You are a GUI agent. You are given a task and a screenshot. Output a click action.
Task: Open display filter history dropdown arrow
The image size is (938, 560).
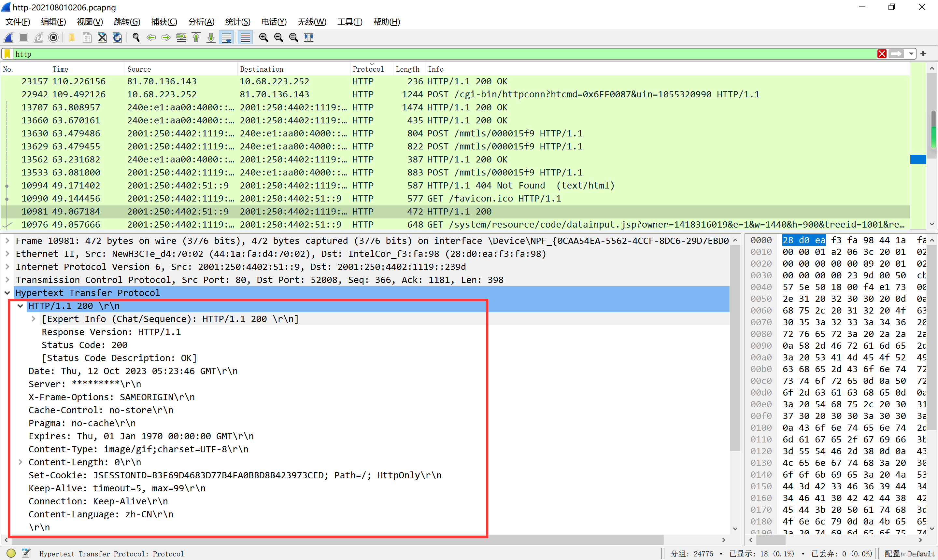(911, 54)
